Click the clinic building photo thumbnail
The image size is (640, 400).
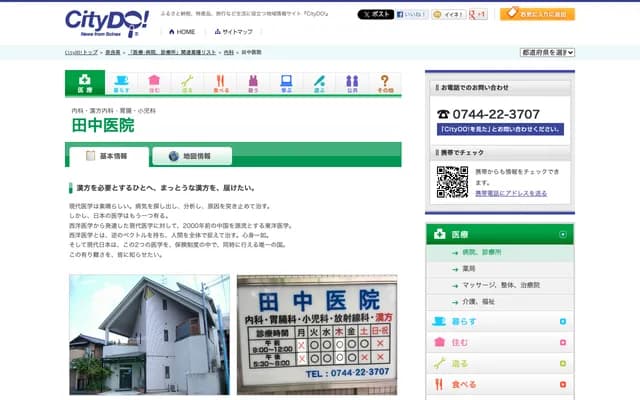[x=149, y=333]
